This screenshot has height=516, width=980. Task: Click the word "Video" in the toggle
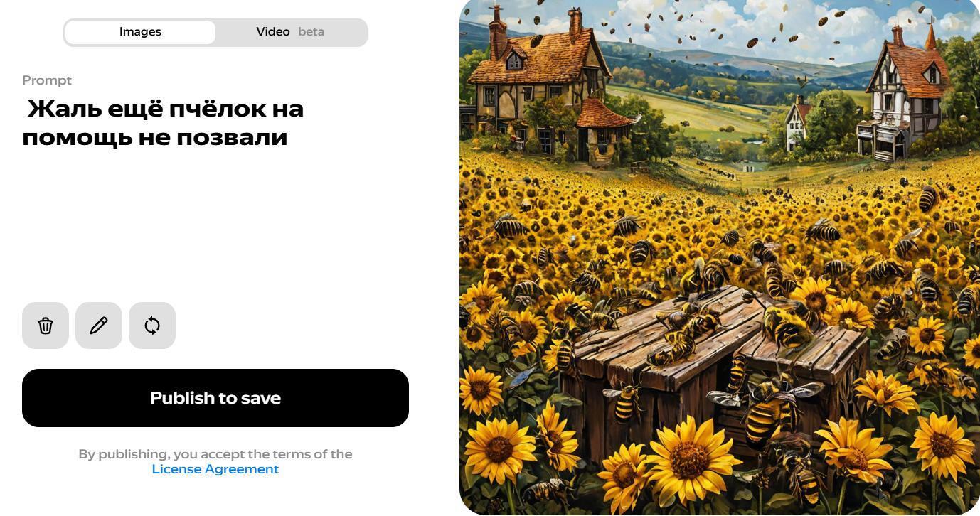[x=273, y=32]
